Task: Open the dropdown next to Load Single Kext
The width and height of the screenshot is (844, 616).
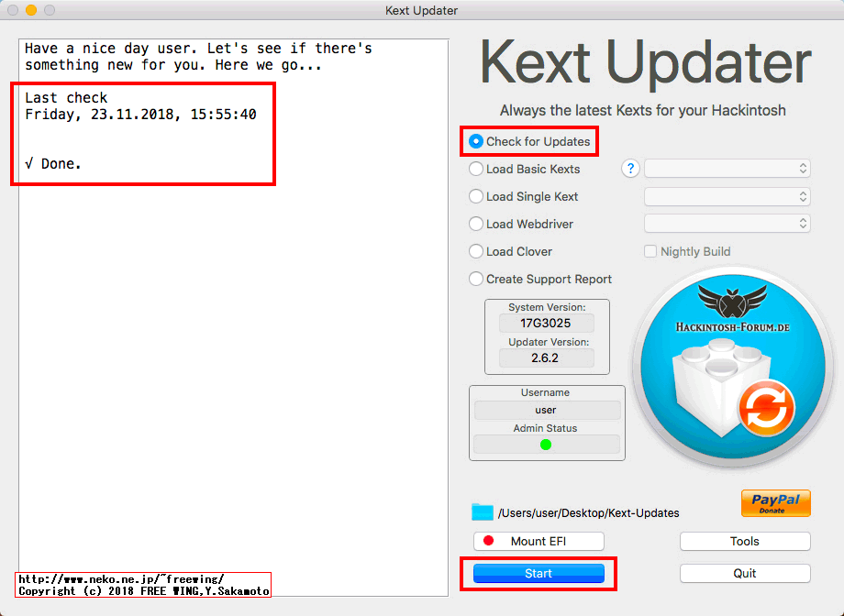Action: pos(727,196)
